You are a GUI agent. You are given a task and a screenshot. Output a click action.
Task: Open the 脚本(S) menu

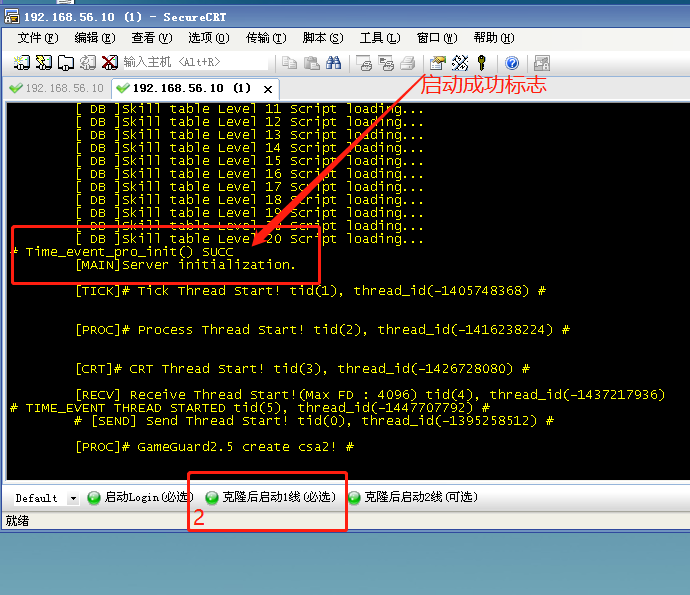(323, 38)
